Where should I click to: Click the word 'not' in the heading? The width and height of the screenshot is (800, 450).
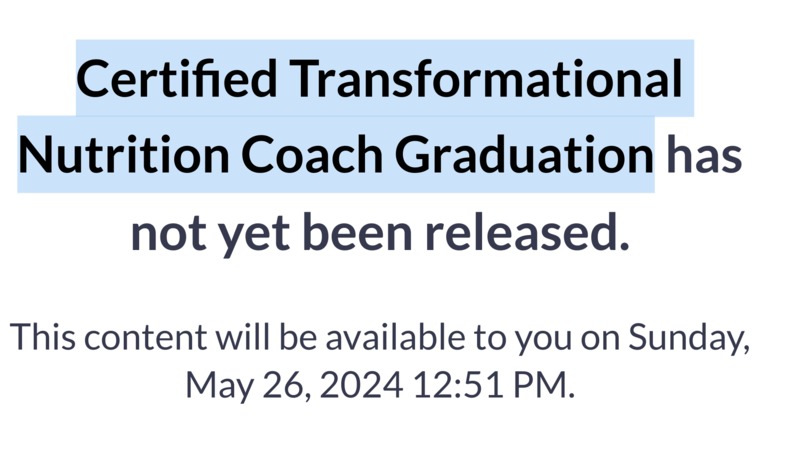[x=168, y=233]
